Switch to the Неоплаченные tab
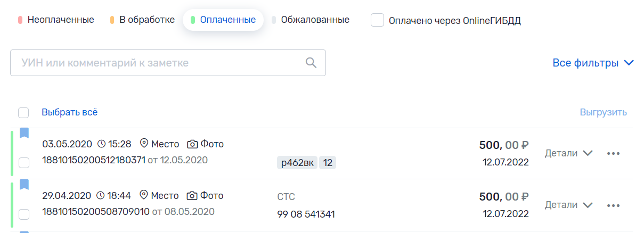Viewport: 644px width, 233px height. tap(56, 20)
